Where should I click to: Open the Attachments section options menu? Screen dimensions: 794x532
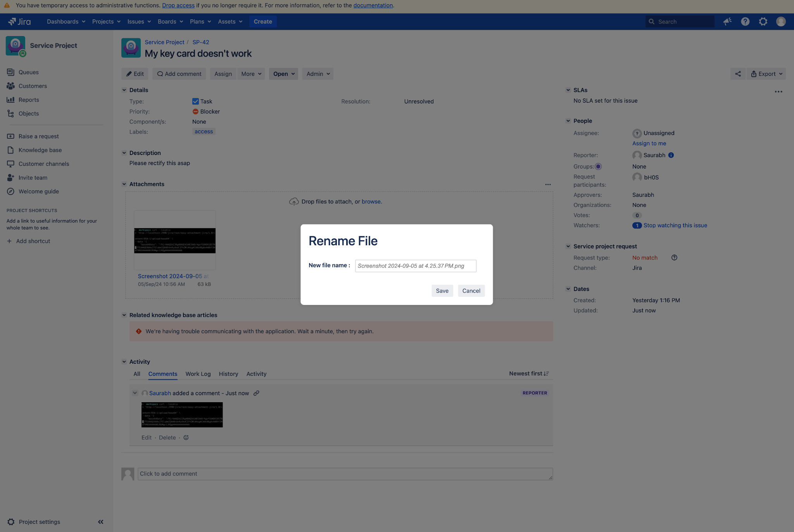point(548,184)
